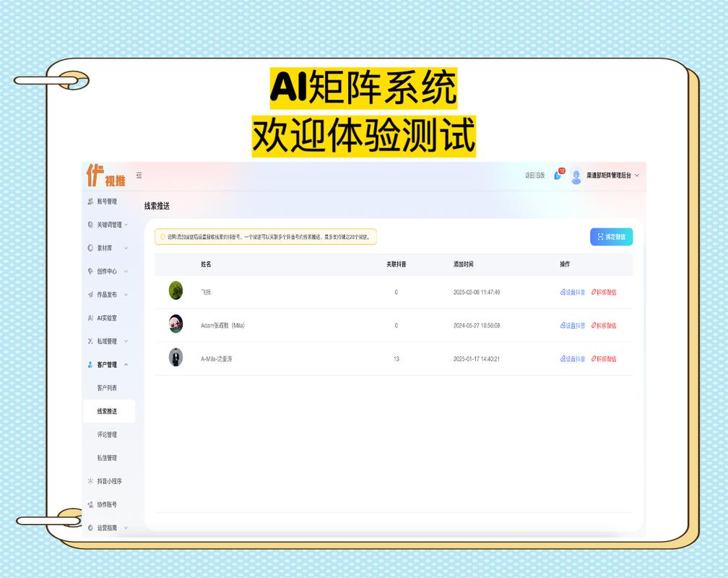728x578 pixels.
Task: Click the timestamp 2025-02-06 11:47:49
Action: point(477,293)
